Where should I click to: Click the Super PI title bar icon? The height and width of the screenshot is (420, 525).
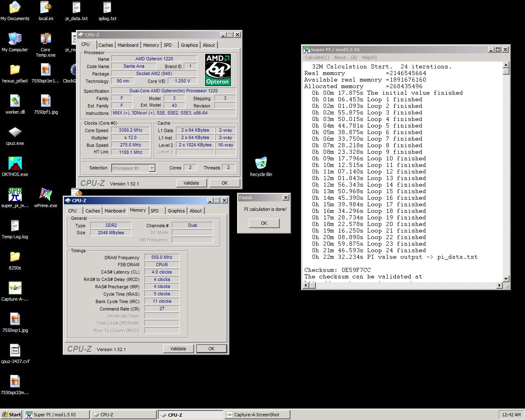coord(306,50)
